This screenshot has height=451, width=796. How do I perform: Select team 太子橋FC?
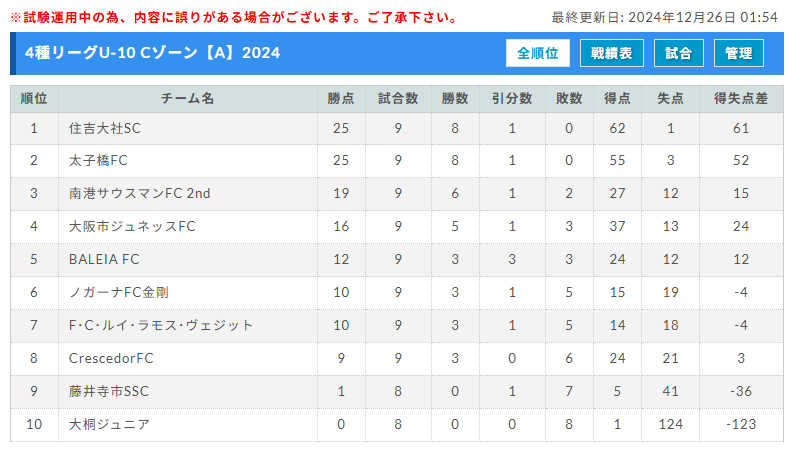pyautogui.click(x=98, y=160)
